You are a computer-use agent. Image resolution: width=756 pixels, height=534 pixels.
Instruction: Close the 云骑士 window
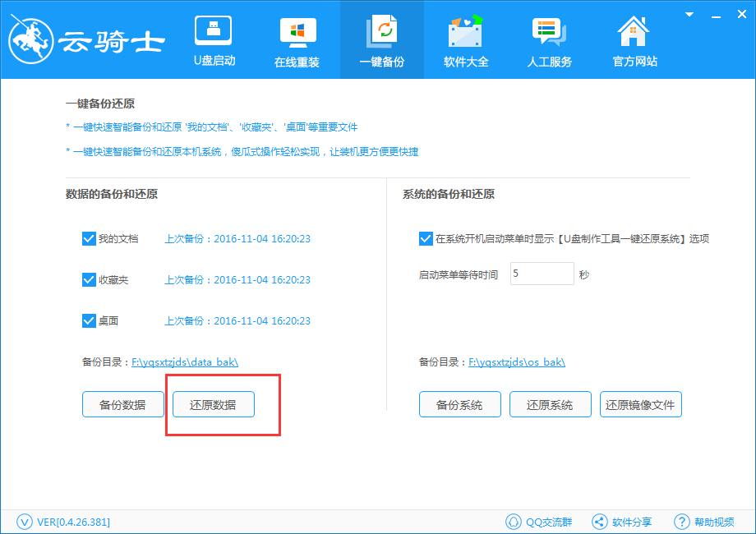click(x=742, y=15)
